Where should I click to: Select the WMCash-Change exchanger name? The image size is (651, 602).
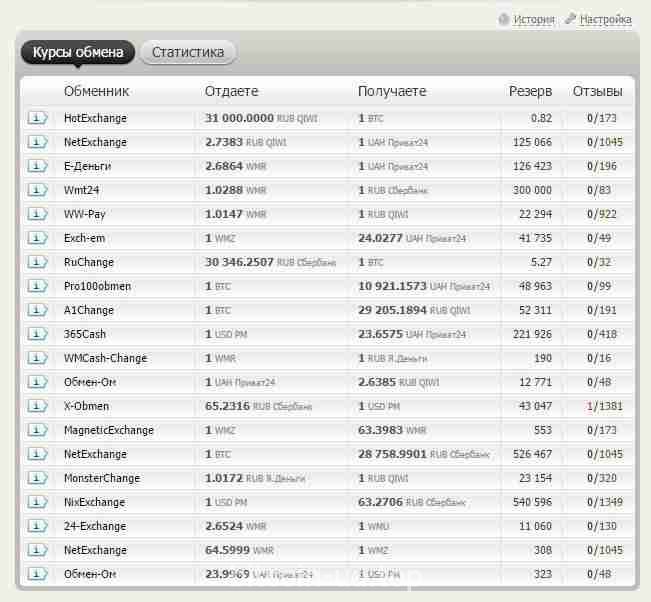105,358
